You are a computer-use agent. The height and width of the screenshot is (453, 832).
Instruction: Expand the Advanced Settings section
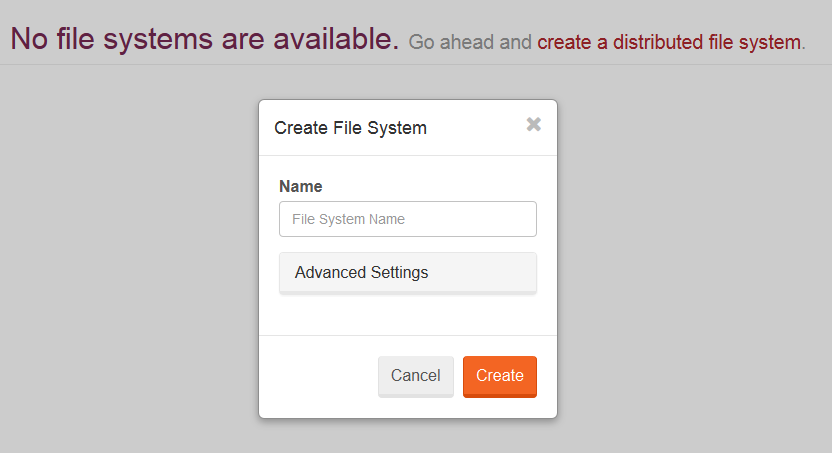click(x=408, y=272)
